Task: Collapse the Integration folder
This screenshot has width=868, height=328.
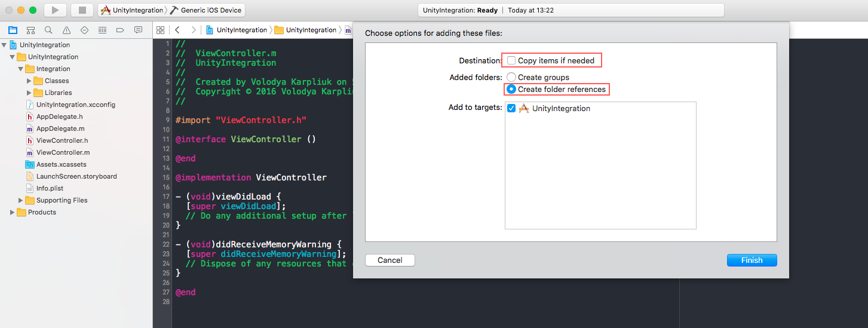Action: pyautogui.click(x=21, y=69)
